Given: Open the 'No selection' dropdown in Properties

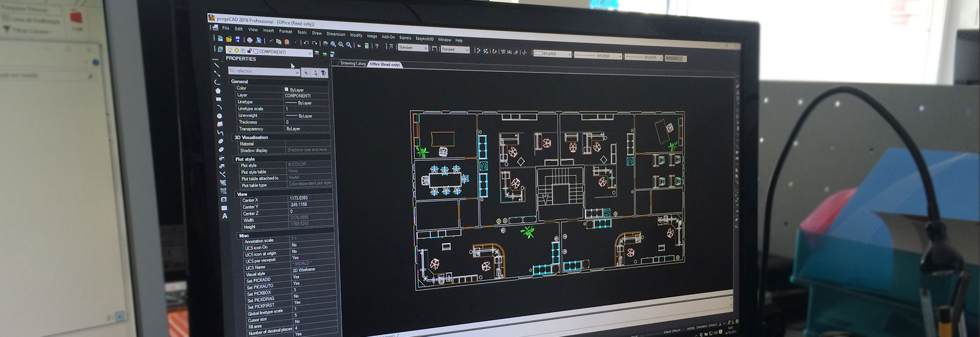Looking at the screenshot, I should coord(297,72).
